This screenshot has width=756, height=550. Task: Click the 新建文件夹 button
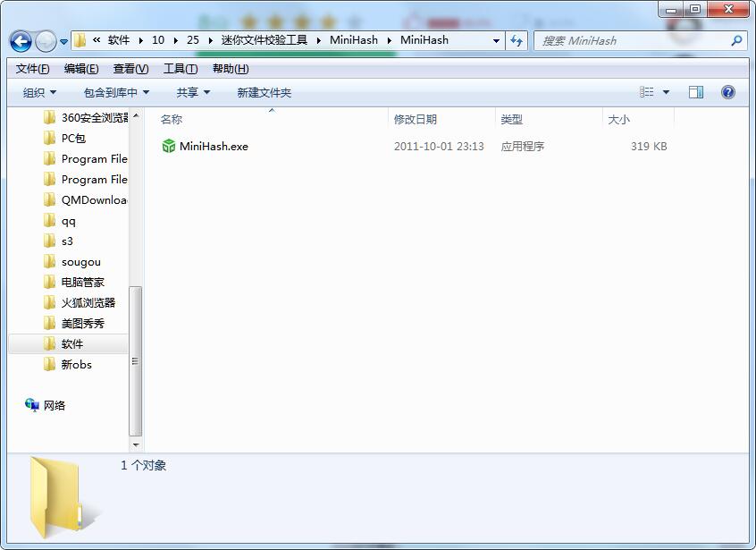point(264,92)
